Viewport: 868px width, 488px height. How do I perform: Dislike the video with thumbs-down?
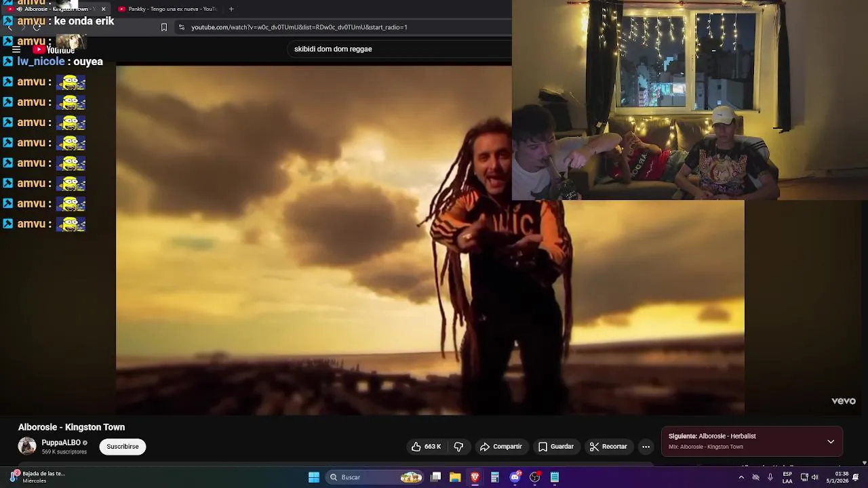[458, 447]
